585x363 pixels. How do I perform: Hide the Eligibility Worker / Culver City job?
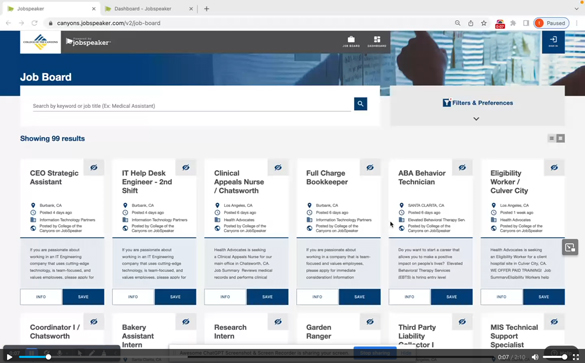tap(554, 167)
